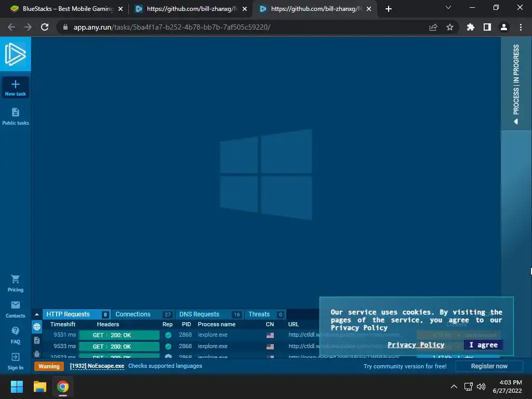Image resolution: width=532 pixels, height=399 pixels.
Task: Share this page with the share icon
Action: pyautogui.click(x=433, y=27)
